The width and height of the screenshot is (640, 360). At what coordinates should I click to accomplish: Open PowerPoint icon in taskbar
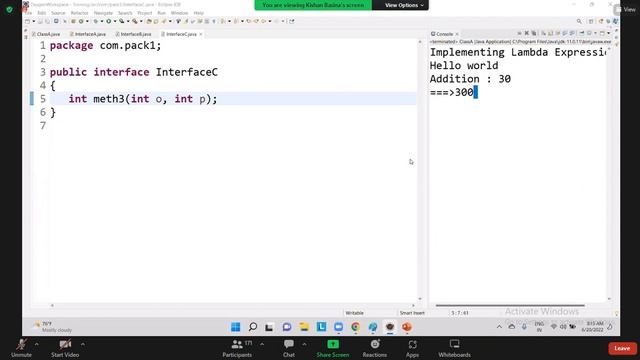407,327
